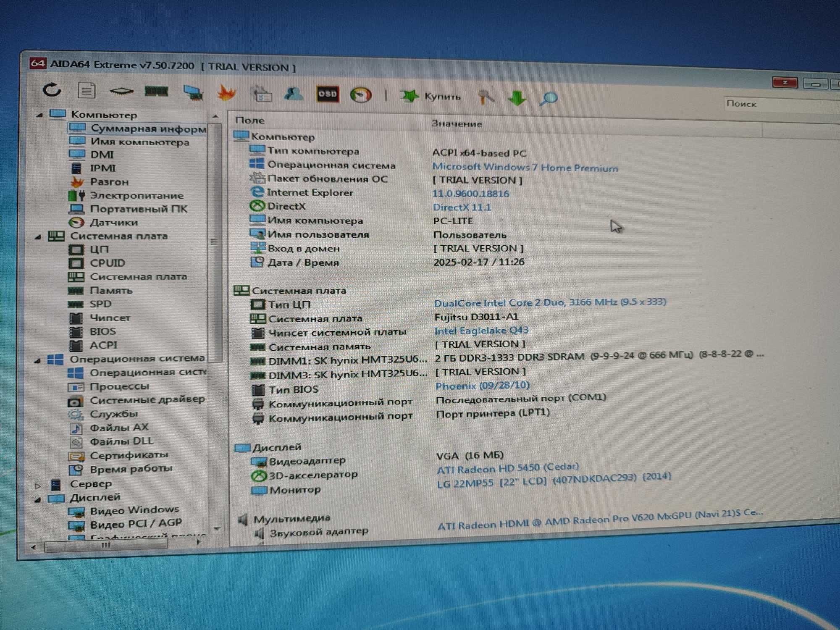The height and width of the screenshot is (630, 840).
Task: Open the memory module benchmark icon
Action: pyautogui.click(x=156, y=92)
